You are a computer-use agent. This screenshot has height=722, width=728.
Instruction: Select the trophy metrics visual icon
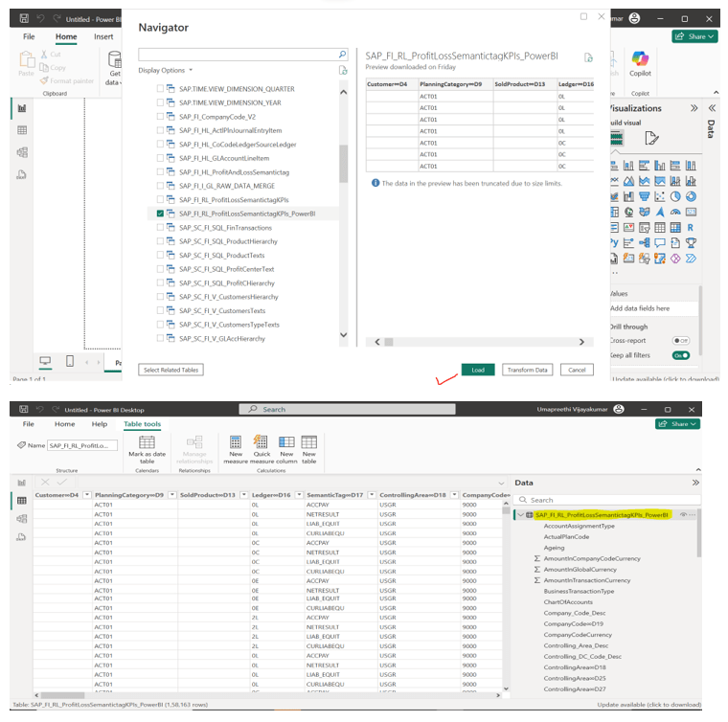[691, 242]
